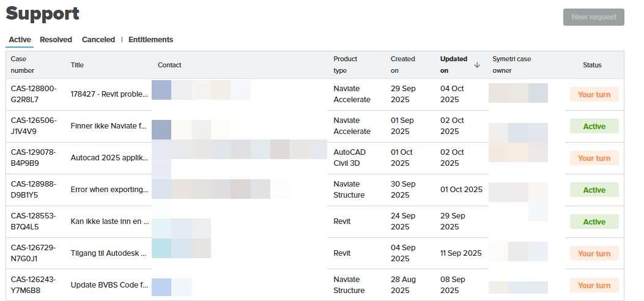Select the Active tab
Image resolution: width=644 pixels, height=301 pixels.
coord(20,40)
